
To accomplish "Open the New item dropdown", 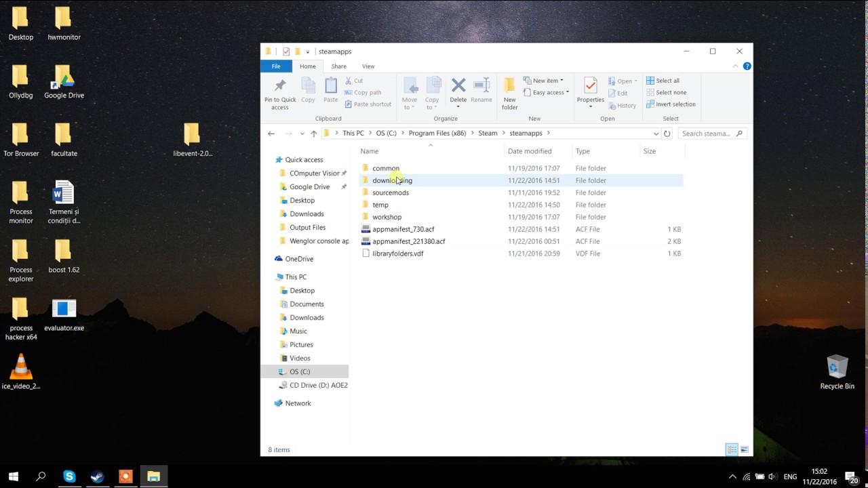I will (x=543, y=81).
